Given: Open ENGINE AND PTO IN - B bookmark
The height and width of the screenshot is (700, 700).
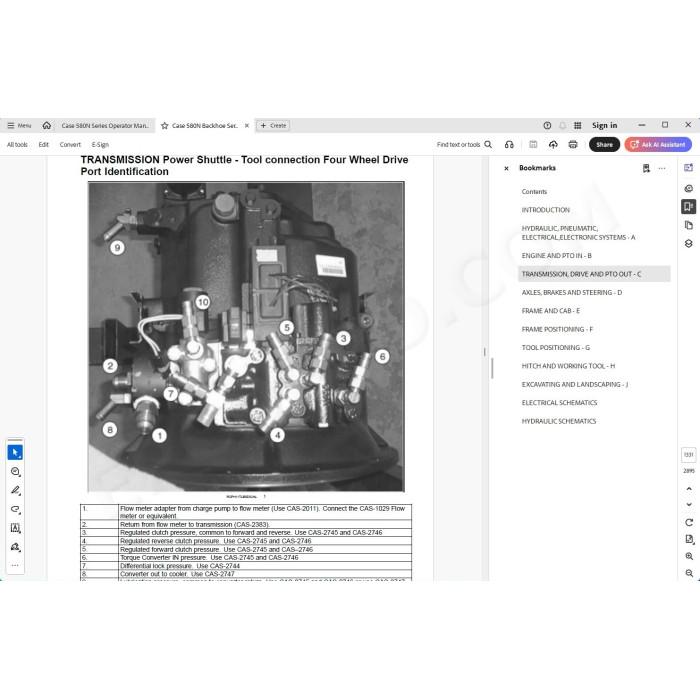Looking at the screenshot, I should (x=556, y=256).
